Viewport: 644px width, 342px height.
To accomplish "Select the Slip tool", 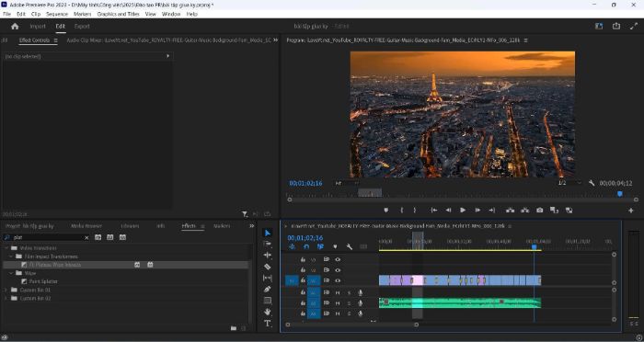I will pos(268,278).
